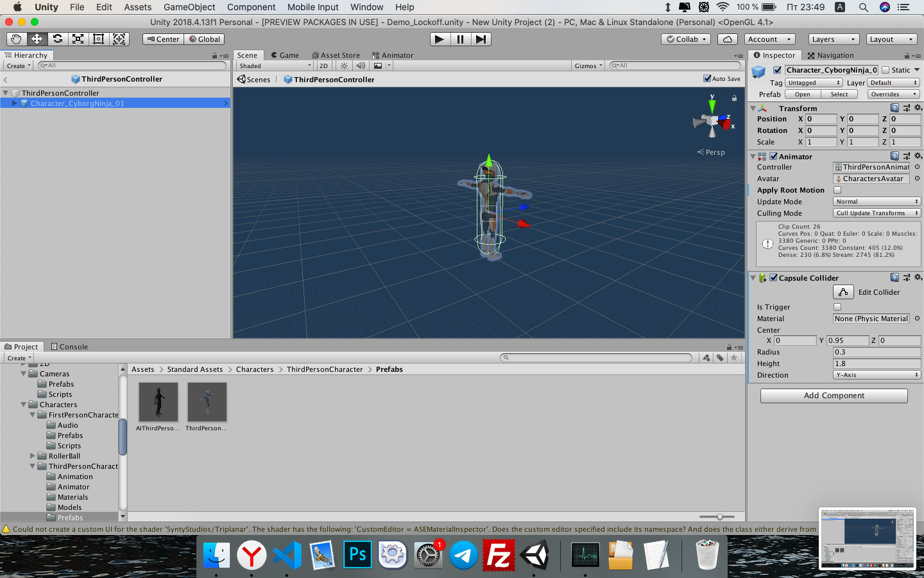
Task: Toggle scene lighting sun icon
Action: (345, 66)
